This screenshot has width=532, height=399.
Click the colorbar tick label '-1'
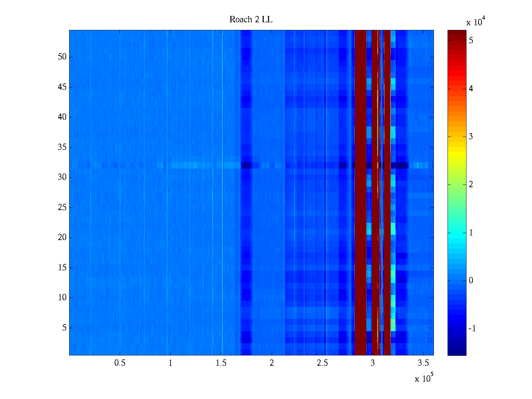coord(472,329)
